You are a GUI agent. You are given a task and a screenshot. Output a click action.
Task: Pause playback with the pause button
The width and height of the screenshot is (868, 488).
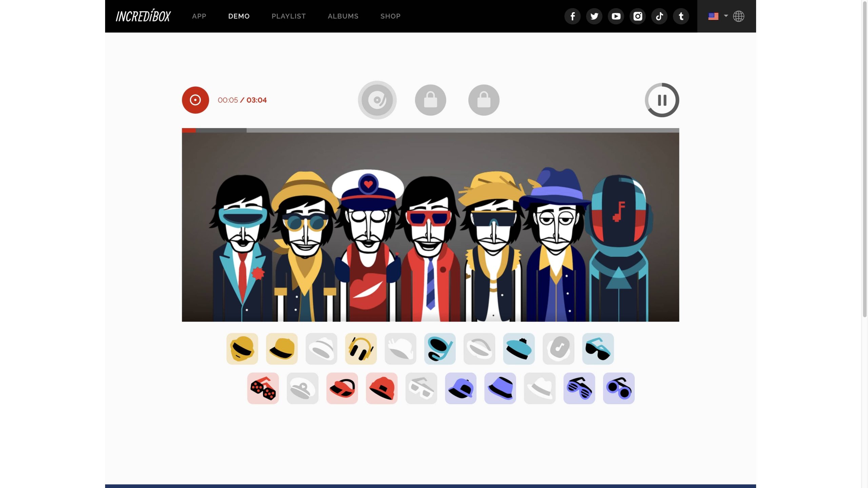click(662, 100)
